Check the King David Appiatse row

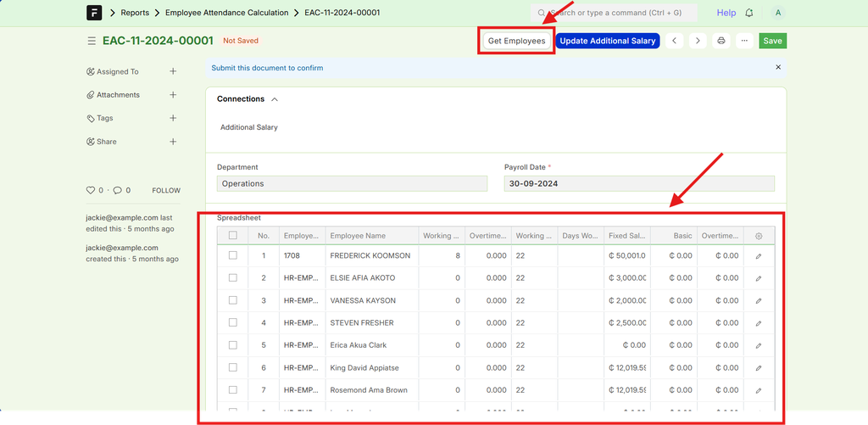(x=233, y=366)
